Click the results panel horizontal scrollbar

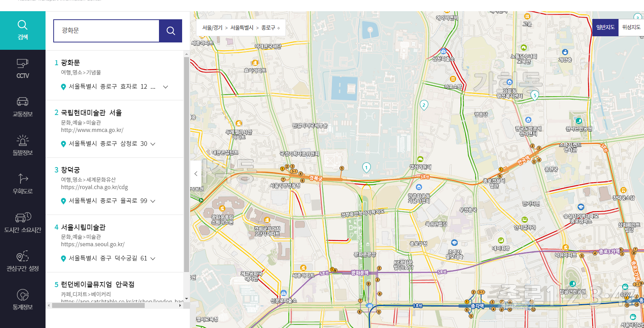98,305
